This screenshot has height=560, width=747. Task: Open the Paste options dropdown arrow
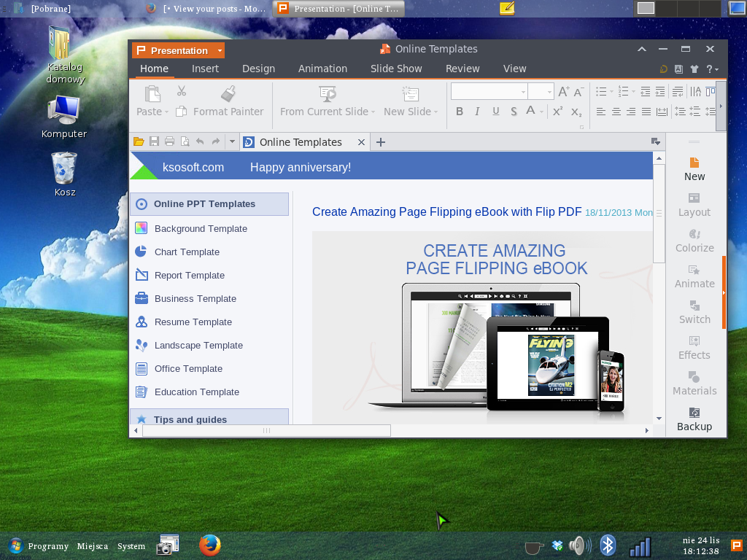coord(166,112)
